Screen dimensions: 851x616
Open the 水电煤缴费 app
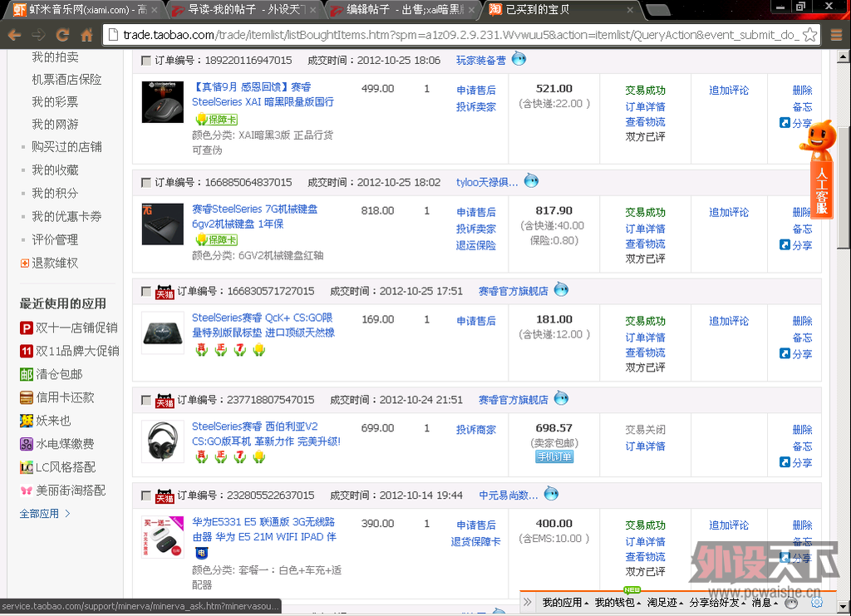(x=57, y=444)
